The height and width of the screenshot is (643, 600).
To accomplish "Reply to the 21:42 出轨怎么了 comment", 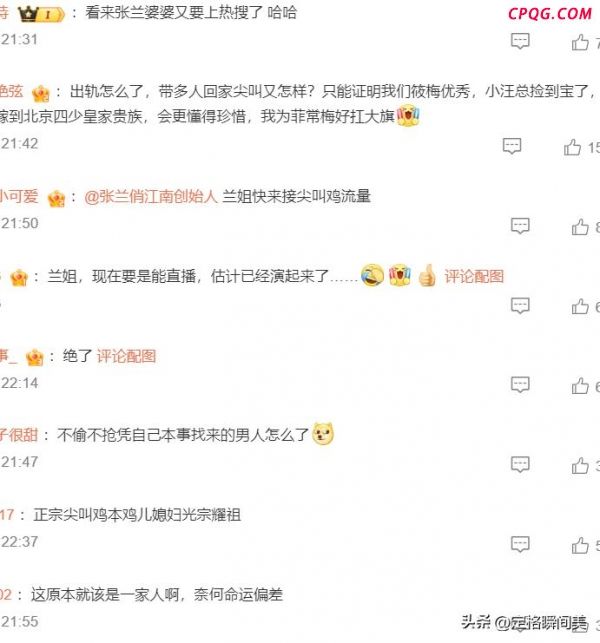I will pos(512,146).
